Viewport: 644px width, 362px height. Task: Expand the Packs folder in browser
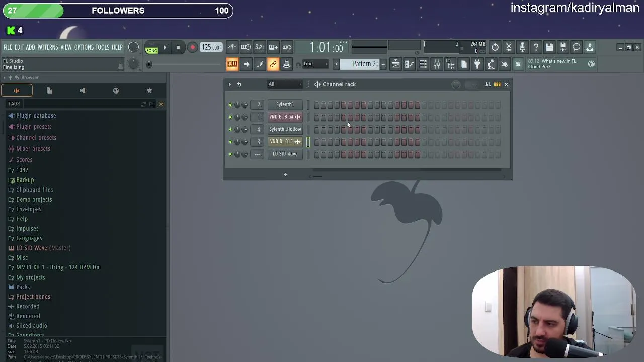click(x=23, y=287)
